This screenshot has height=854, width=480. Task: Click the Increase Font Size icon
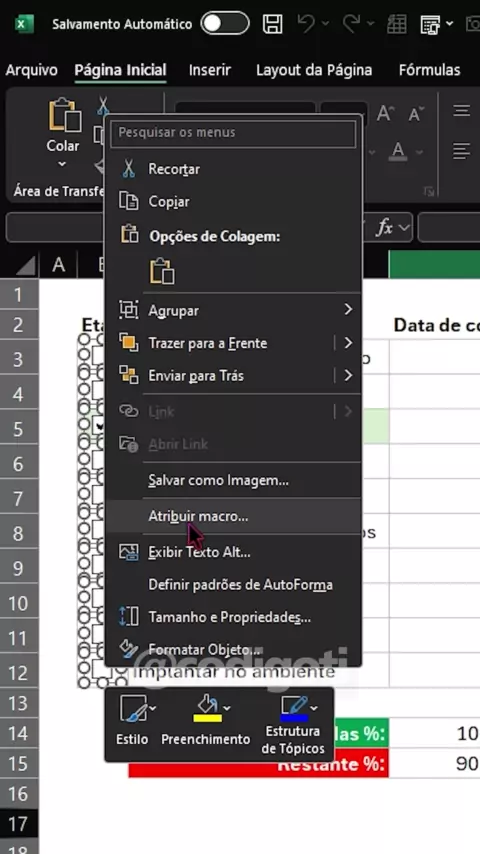point(385,114)
